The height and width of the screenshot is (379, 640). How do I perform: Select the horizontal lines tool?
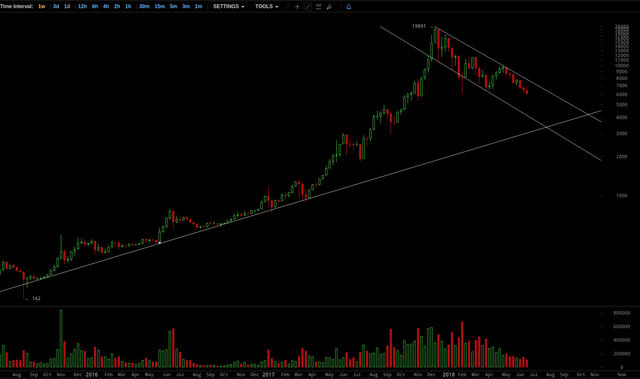[x=318, y=7]
